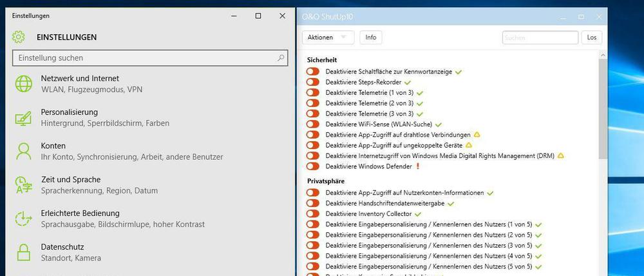Toggle the Deaktiviere Windows Defender switch
Image resolution: width=644 pixels, height=276 pixels.
[312, 166]
